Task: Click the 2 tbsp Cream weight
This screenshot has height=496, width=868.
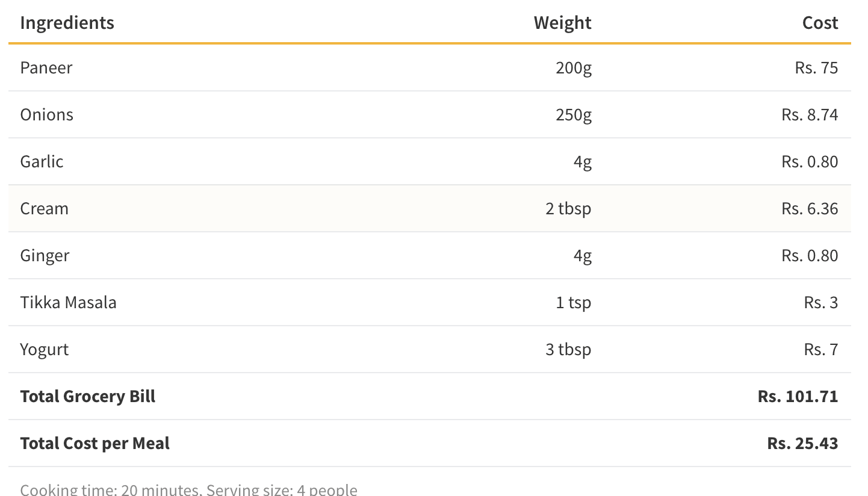Action: tap(568, 209)
